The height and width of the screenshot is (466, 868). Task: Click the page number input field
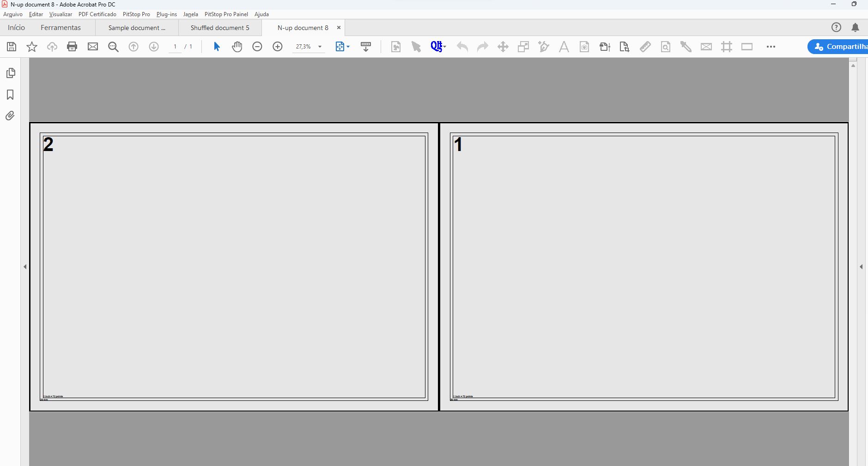point(175,47)
